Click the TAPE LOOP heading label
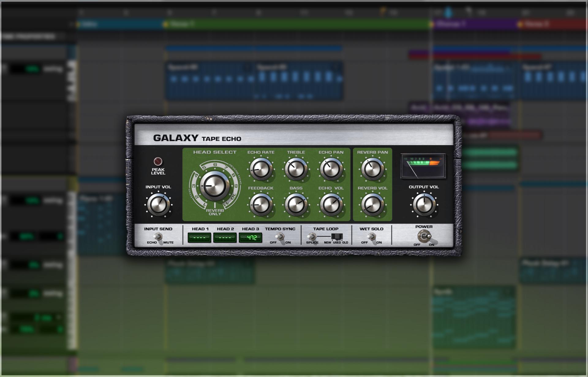 click(x=326, y=229)
